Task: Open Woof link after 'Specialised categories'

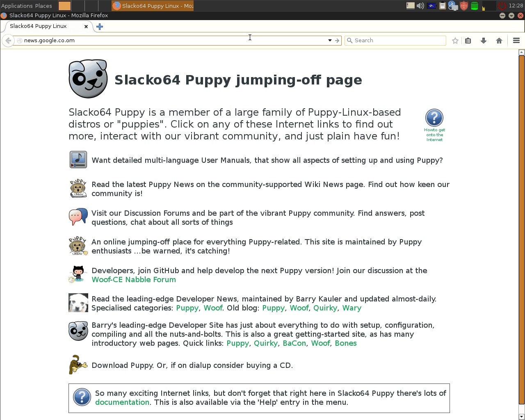Action: pos(213,308)
